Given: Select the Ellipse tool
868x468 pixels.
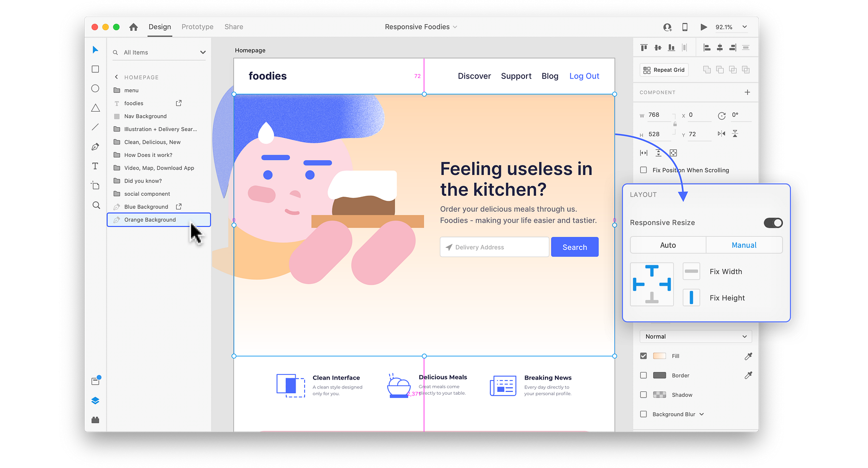Looking at the screenshot, I should (95, 88).
